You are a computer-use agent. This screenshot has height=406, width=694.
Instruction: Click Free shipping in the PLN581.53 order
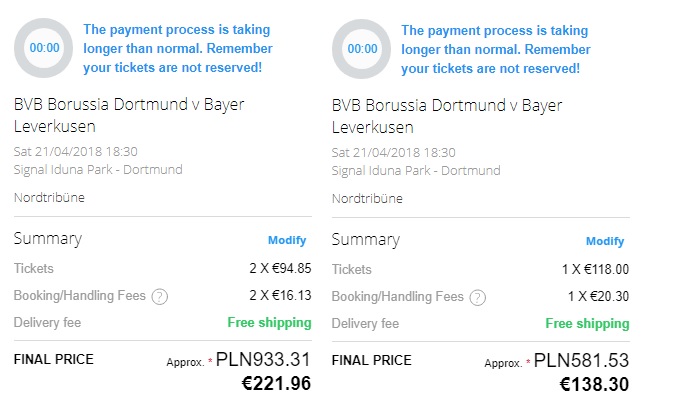[587, 324]
